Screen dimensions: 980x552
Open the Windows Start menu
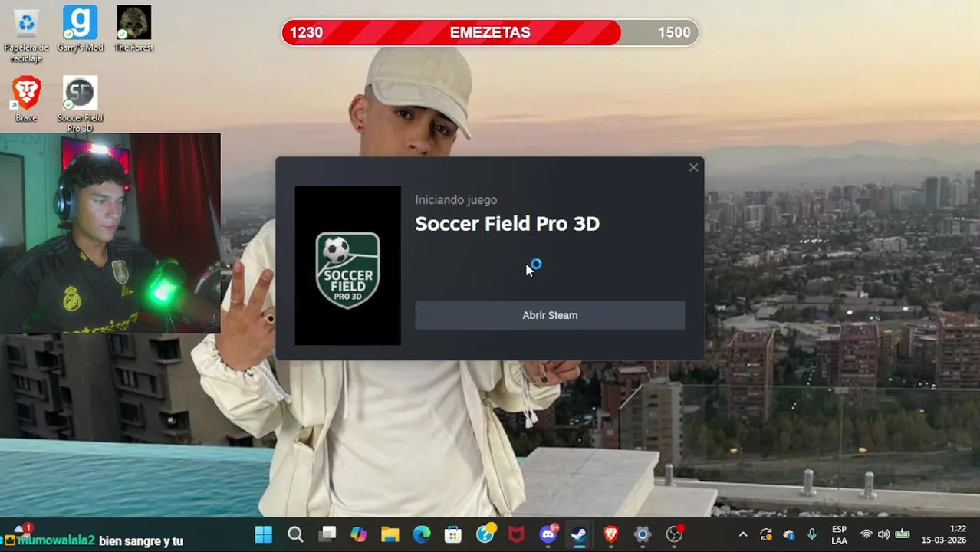coord(263,534)
